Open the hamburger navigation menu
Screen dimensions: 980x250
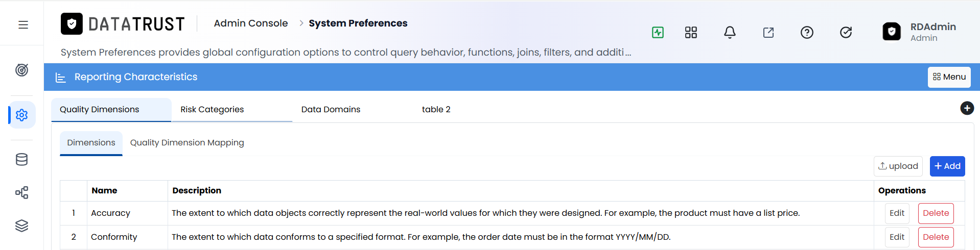[23, 24]
